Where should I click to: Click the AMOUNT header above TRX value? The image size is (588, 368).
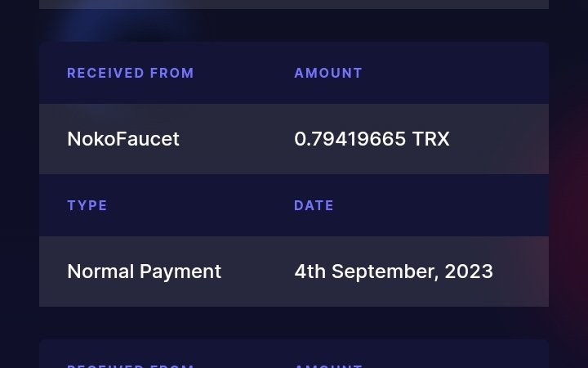coord(328,73)
